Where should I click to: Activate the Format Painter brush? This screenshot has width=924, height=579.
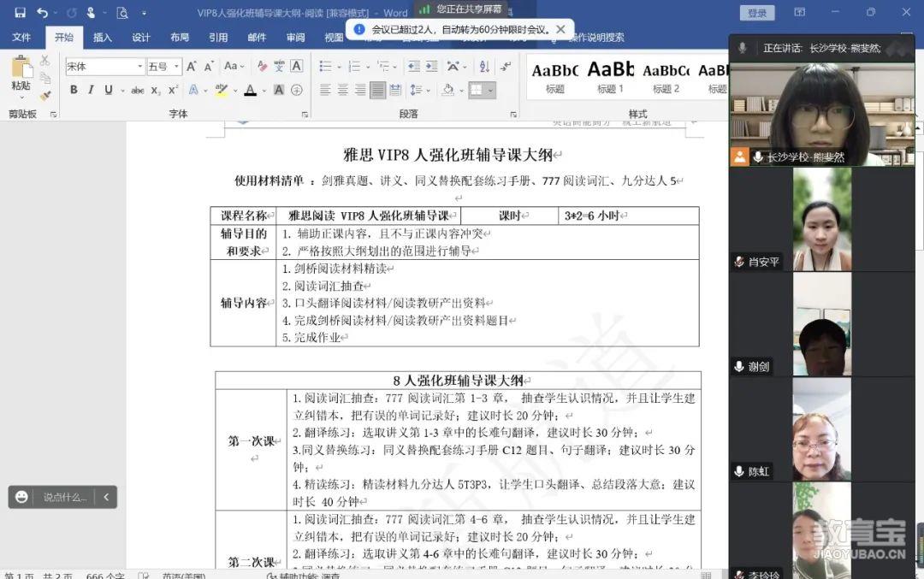tap(44, 96)
